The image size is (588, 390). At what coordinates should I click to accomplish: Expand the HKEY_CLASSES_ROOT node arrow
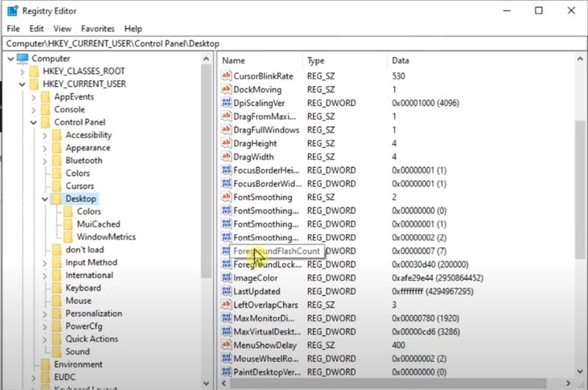click(22, 71)
